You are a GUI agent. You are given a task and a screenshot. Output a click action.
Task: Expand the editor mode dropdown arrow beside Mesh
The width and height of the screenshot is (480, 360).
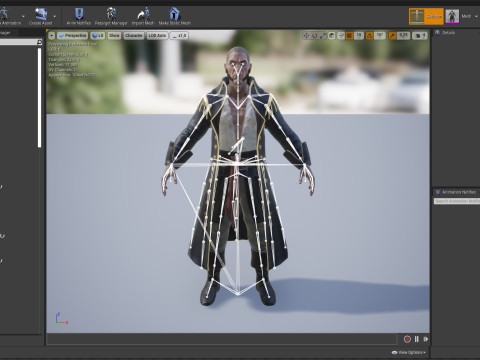(x=477, y=16)
